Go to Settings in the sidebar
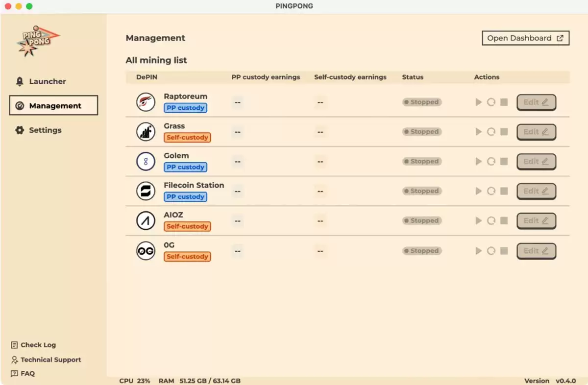 point(45,130)
